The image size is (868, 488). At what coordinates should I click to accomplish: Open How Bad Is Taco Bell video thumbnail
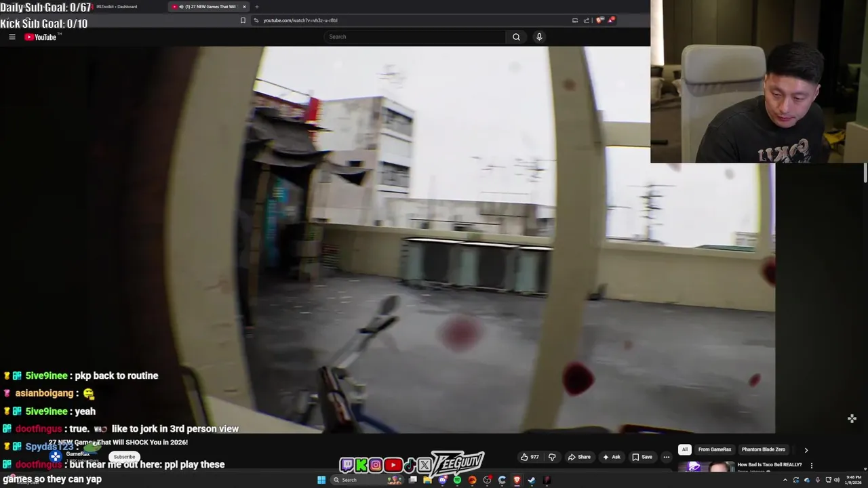point(705,466)
